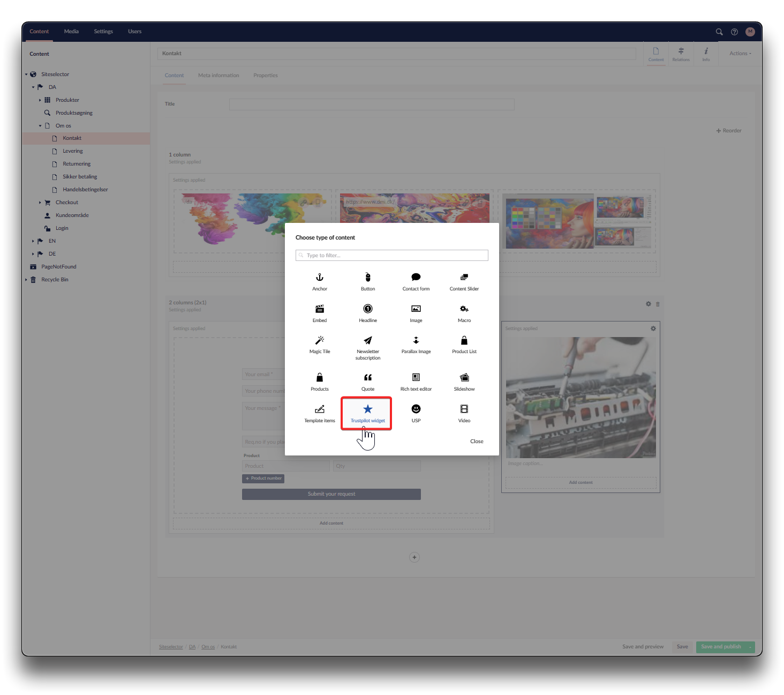The image size is (784, 695).
Task: Pick the Video film strip icon
Action: pyautogui.click(x=464, y=409)
